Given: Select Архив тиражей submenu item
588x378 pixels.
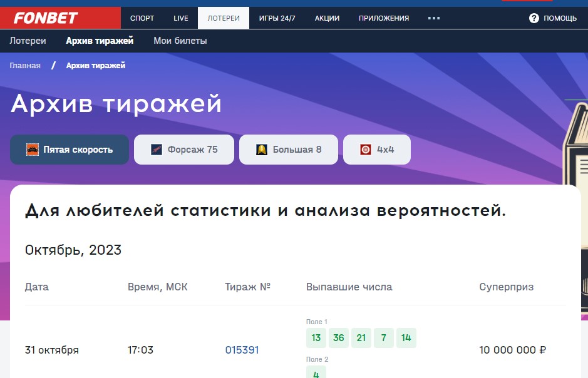Looking at the screenshot, I should click(100, 41).
